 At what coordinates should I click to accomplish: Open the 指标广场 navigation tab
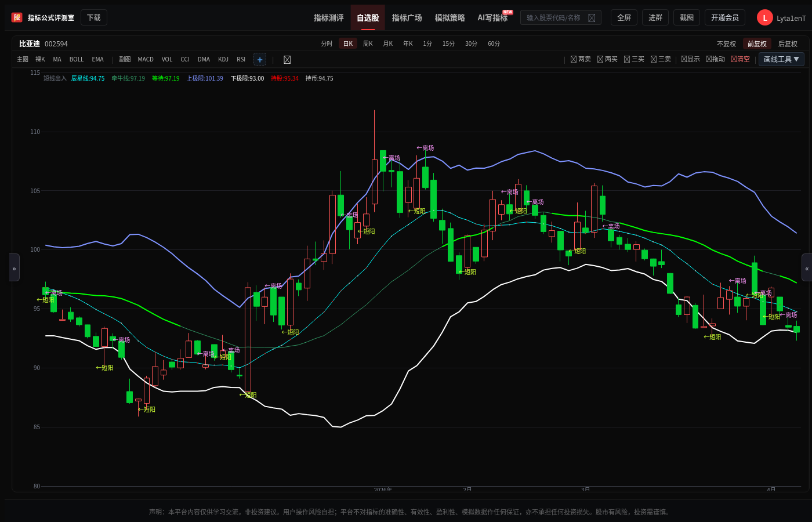[x=407, y=18]
